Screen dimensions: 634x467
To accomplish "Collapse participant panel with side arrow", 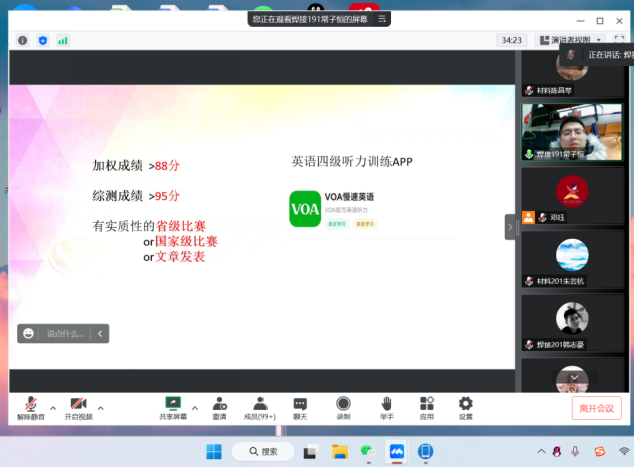I will tap(509, 228).
